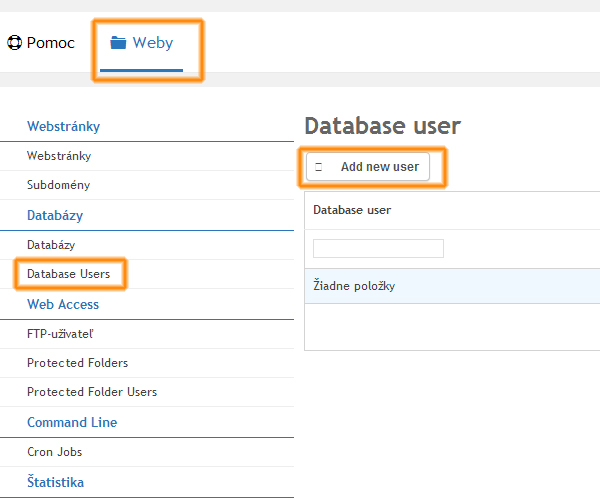Open Cron Jobs in the sidebar
Image resolution: width=600 pixels, height=500 pixels.
click(55, 452)
